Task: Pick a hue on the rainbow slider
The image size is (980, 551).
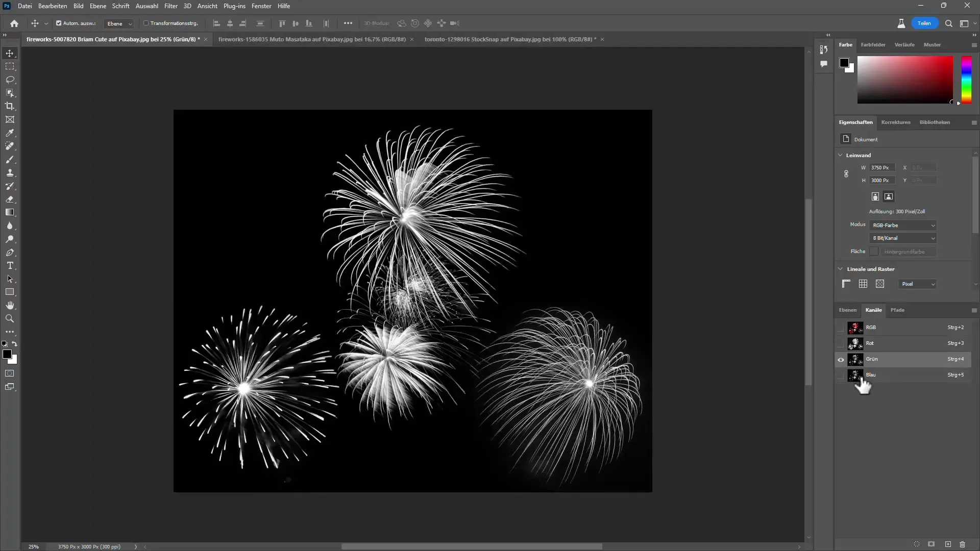Action: [966, 80]
